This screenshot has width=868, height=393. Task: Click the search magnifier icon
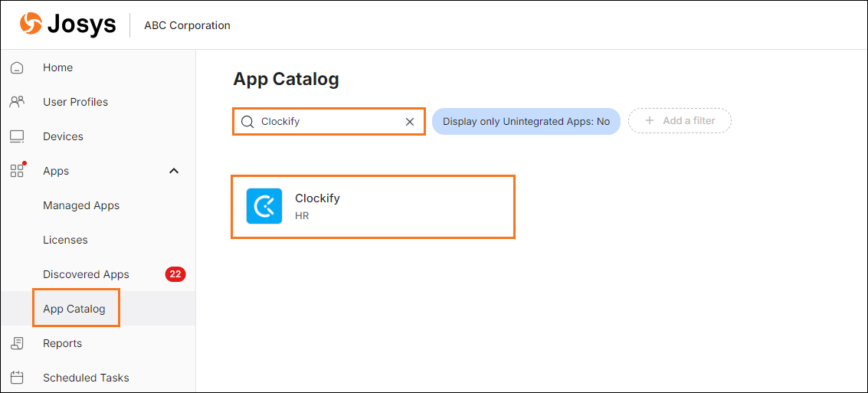point(247,122)
